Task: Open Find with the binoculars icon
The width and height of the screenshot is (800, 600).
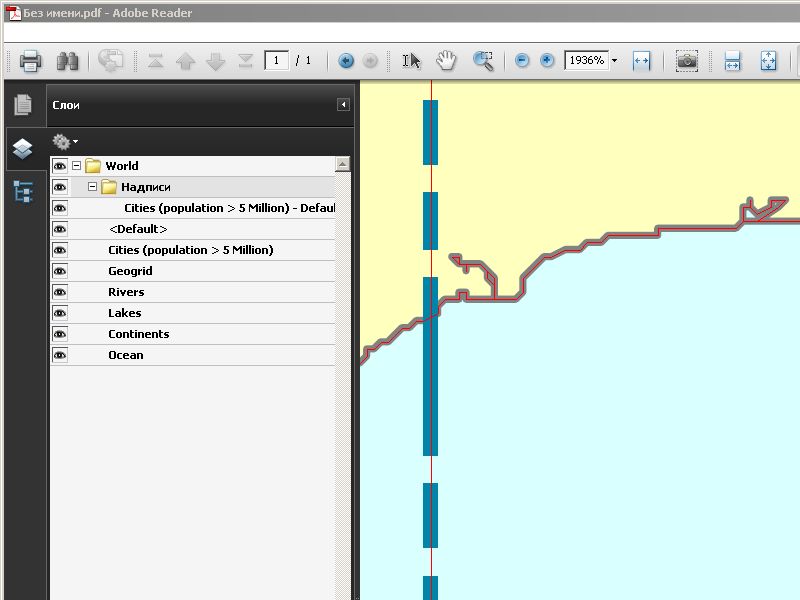Action: (67, 61)
